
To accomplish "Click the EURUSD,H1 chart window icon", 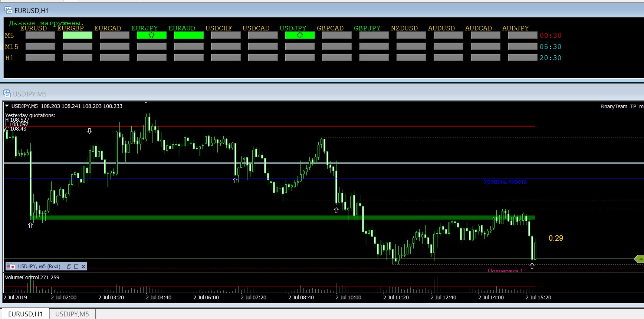I will [x=8, y=10].
